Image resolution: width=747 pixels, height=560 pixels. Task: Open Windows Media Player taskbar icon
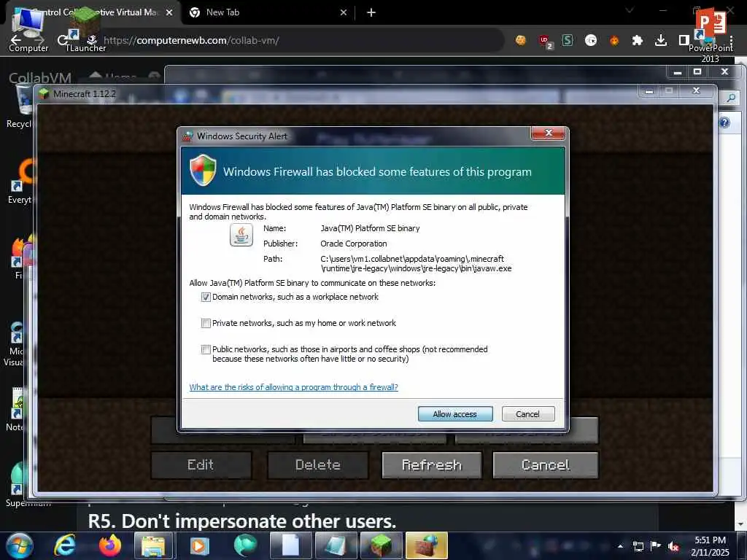pyautogui.click(x=199, y=545)
